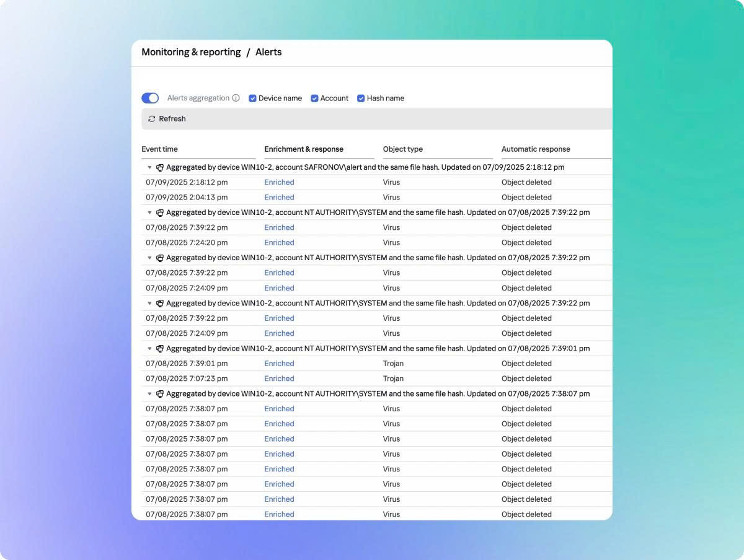Click the Automatic response column header
Viewport: 744px width, 560px height.
[x=536, y=149]
